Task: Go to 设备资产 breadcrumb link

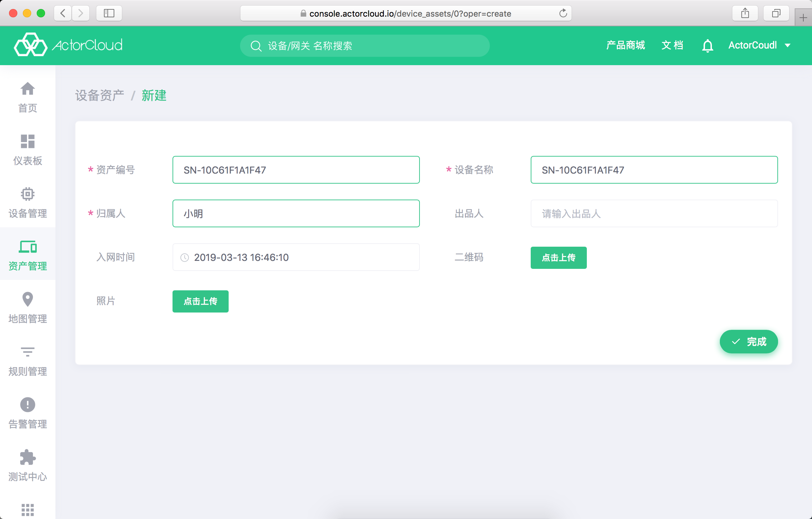Action: point(100,96)
